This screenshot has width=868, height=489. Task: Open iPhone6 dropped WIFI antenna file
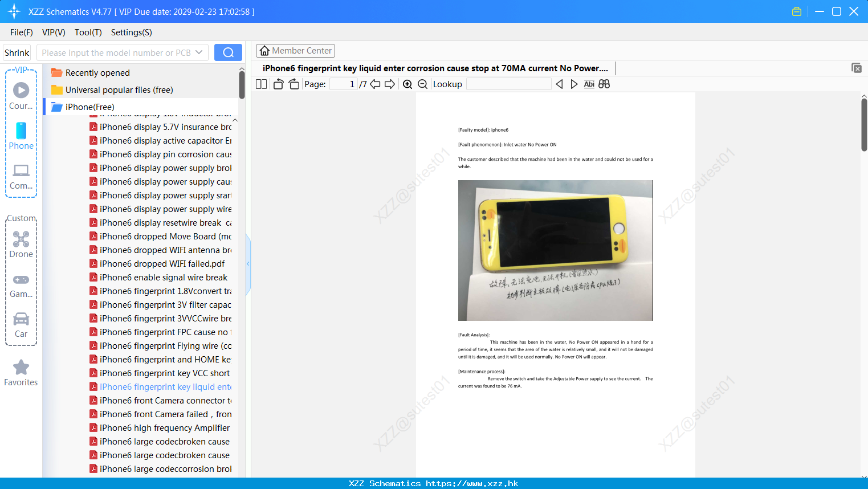click(x=161, y=250)
